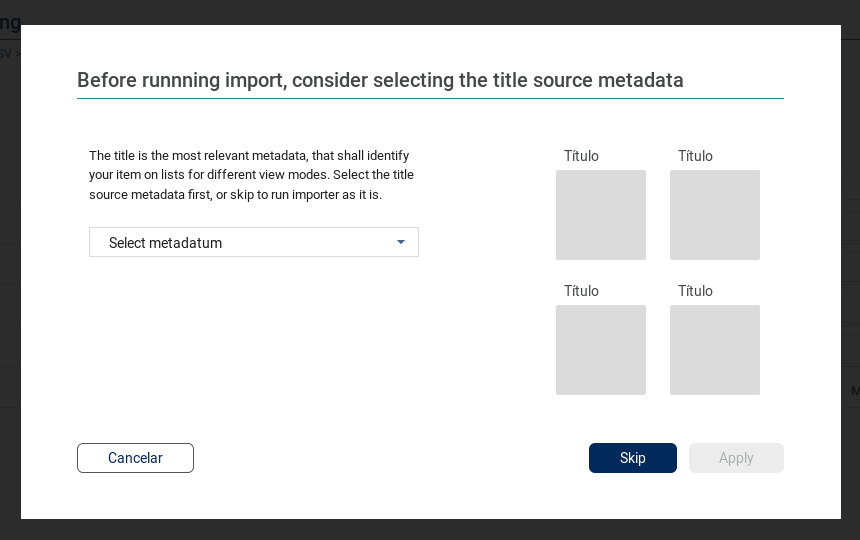Click the paragraph explaining the title metadata
The image size is (860, 540).
tap(252, 175)
